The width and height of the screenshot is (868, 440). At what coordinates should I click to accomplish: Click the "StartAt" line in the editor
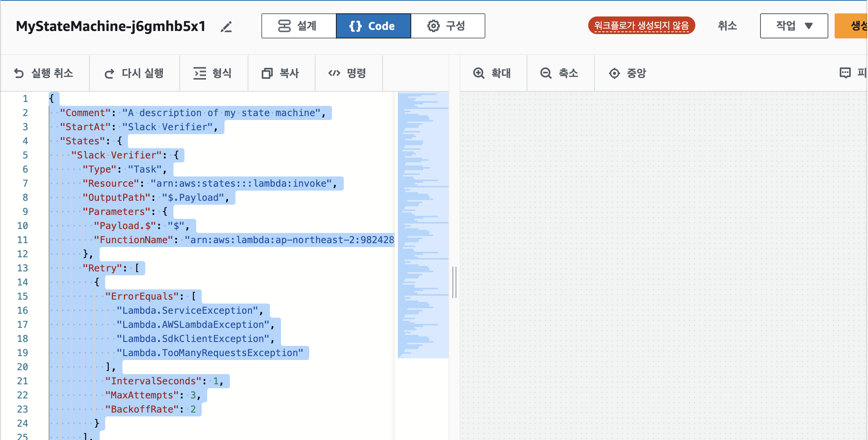tap(137, 127)
